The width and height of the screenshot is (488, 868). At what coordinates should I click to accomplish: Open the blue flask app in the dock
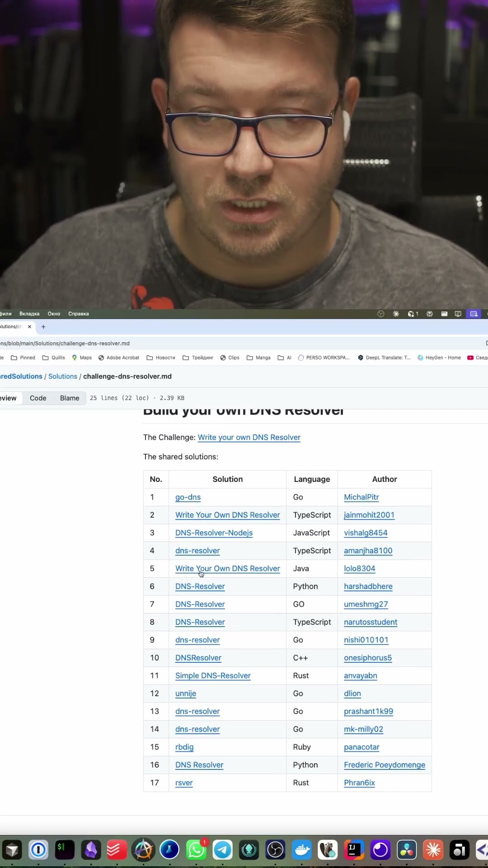click(x=170, y=850)
